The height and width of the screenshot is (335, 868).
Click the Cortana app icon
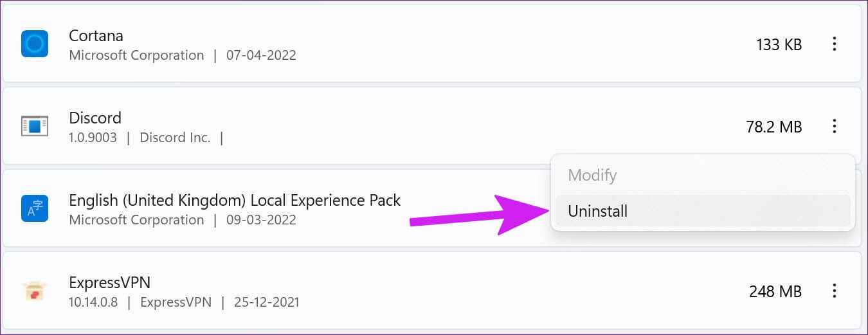tap(34, 44)
